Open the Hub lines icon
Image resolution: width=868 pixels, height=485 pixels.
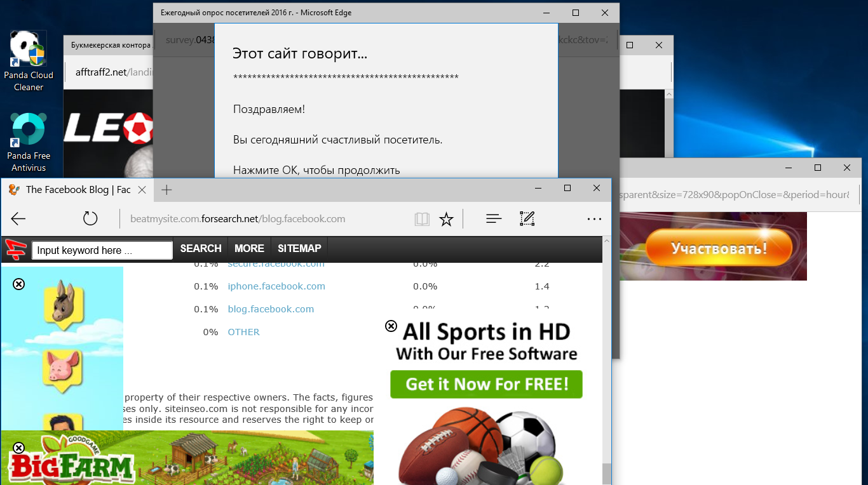tap(494, 219)
